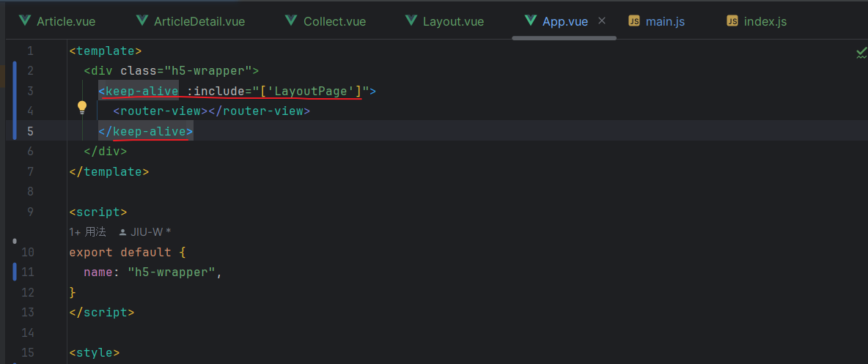Click the 'export default' keywords
Viewport: 868px width, 364px height.
coord(120,252)
